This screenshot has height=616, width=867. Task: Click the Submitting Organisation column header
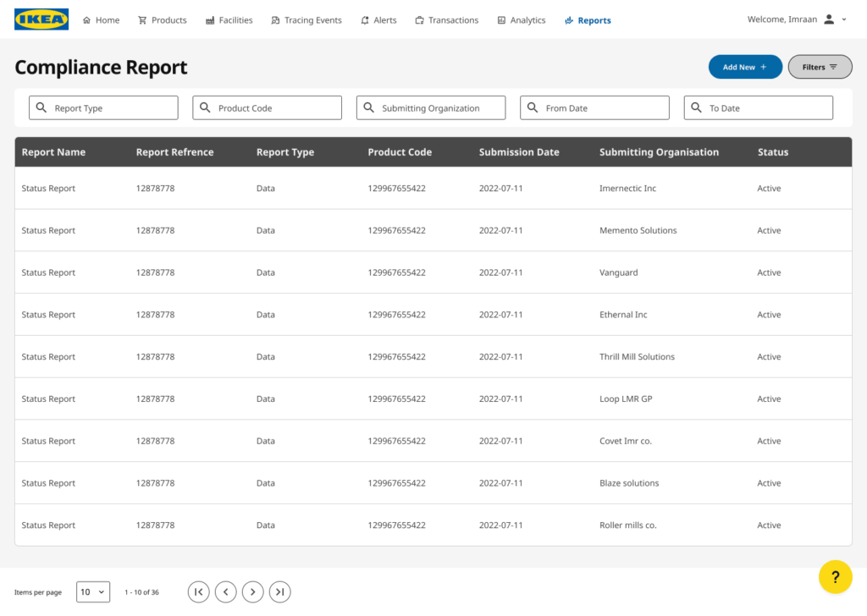659,152
